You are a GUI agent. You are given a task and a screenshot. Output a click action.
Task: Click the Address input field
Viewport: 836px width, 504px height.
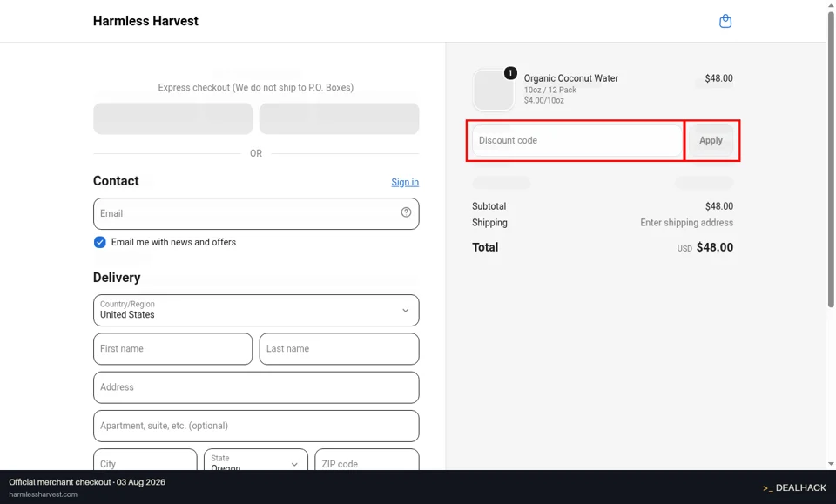point(256,387)
